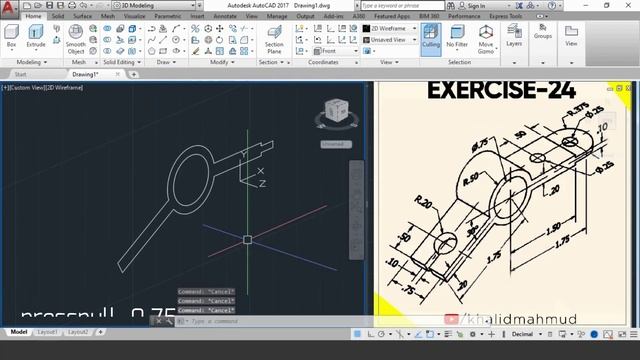Open the Layout1 tab
640x360 pixels.
point(47,332)
